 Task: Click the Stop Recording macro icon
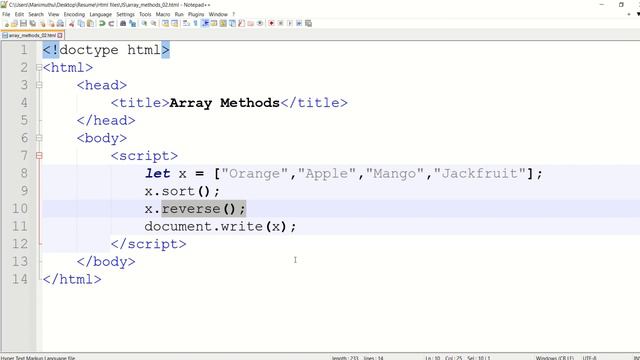[x=280, y=23]
